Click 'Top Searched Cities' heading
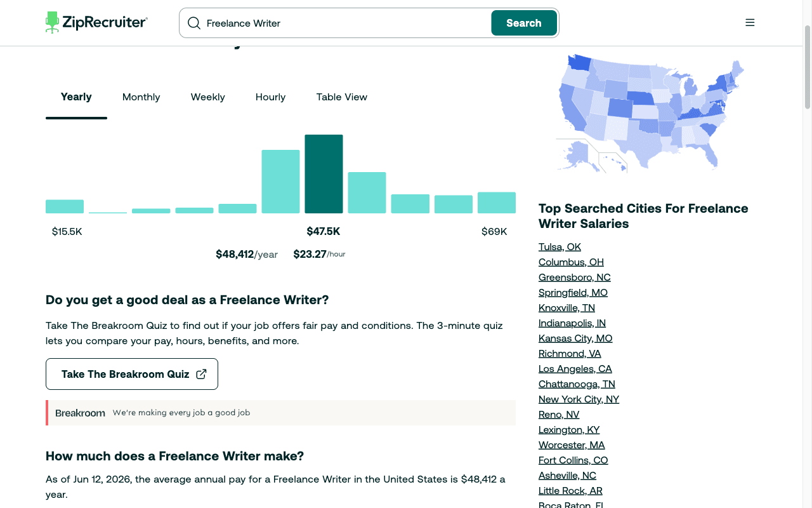812x508 pixels. pyautogui.click(x=643, y=216)
